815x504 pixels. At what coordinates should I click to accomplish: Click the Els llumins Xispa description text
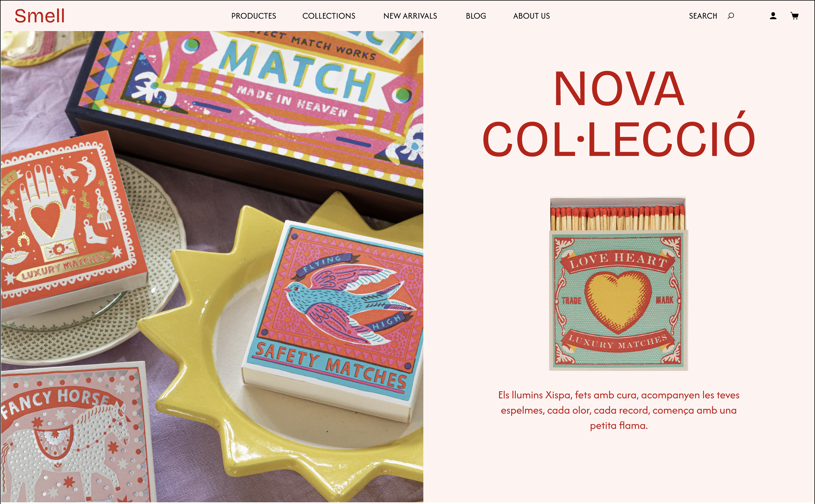coord(619,410)
